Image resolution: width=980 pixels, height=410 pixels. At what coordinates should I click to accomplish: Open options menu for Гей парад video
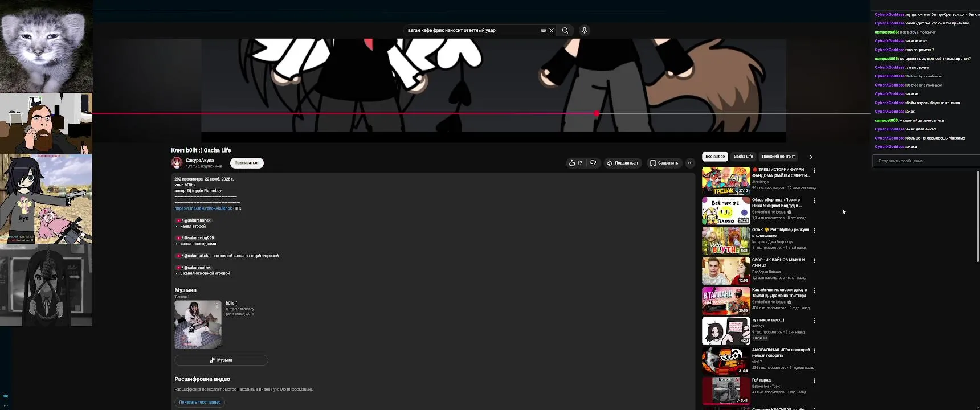pos(814,381)
